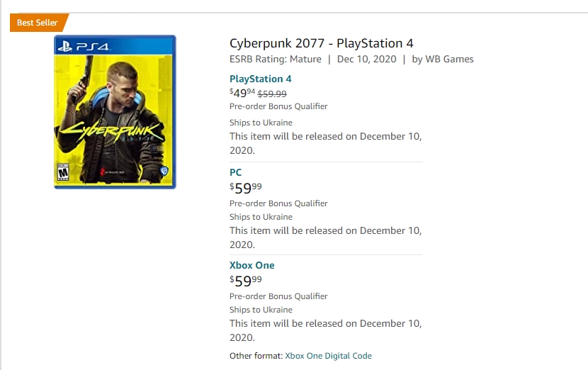
Task: Click Pre-order Bonus Qualifier under PlayStation 4
Action: click(x=278, y=106)
